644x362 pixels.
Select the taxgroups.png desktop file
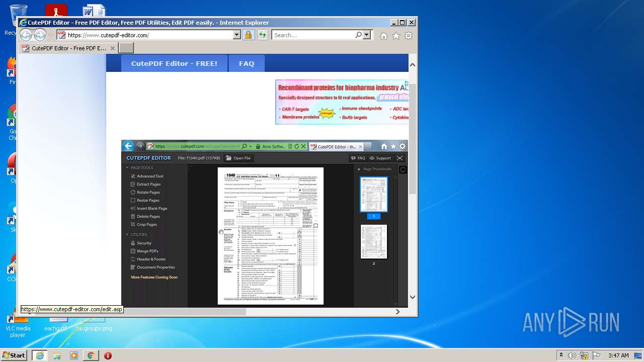94,325
